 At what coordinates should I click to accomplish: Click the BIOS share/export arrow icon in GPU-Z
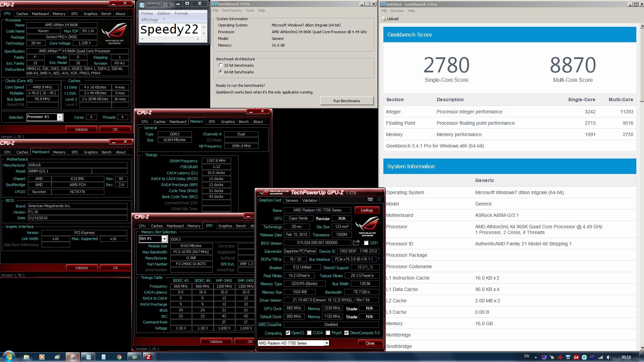tap(356, 242)
